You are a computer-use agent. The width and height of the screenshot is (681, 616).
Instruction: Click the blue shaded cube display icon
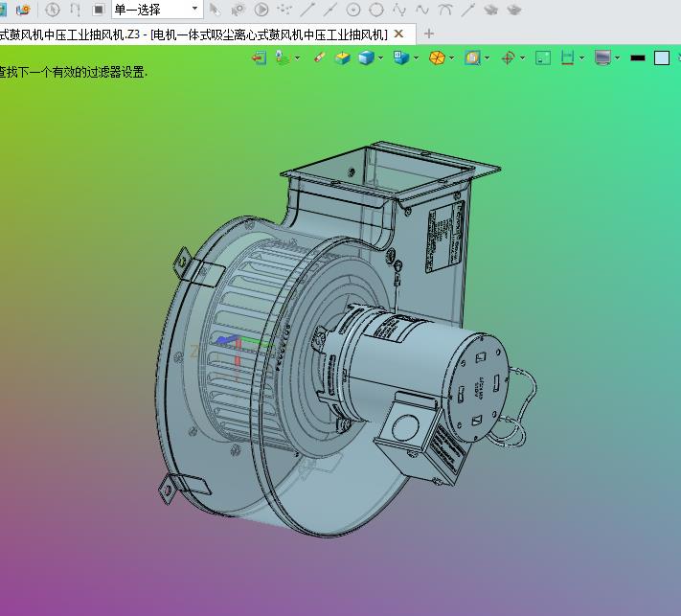tap(366, 57)
